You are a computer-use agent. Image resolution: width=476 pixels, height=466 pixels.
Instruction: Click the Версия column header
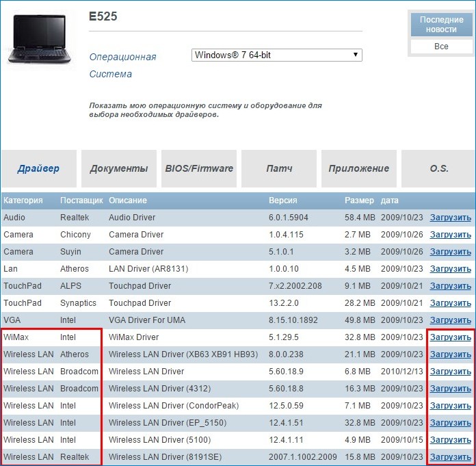click(283, 200)
